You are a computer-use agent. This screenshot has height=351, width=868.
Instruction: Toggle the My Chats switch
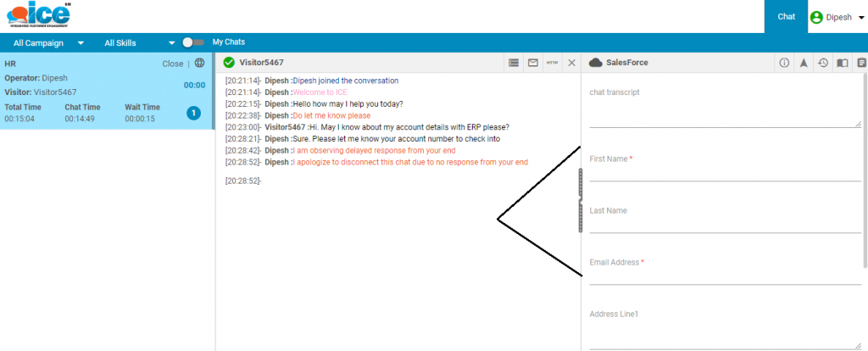193,42
